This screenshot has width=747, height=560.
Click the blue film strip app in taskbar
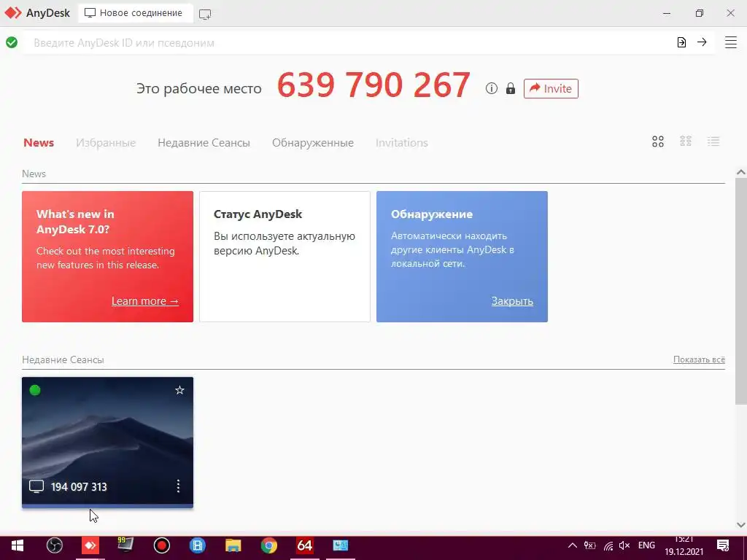(197, 545)
